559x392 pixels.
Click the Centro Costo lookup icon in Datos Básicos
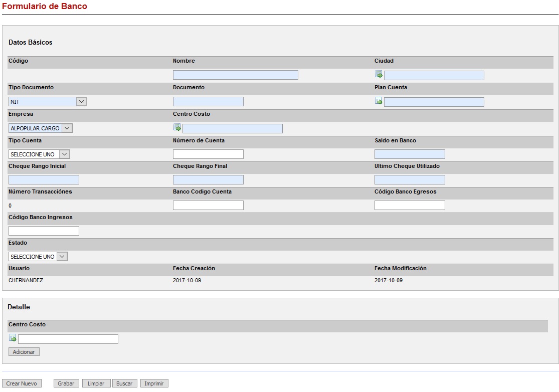pyautogui.click(x=177, y=127)
